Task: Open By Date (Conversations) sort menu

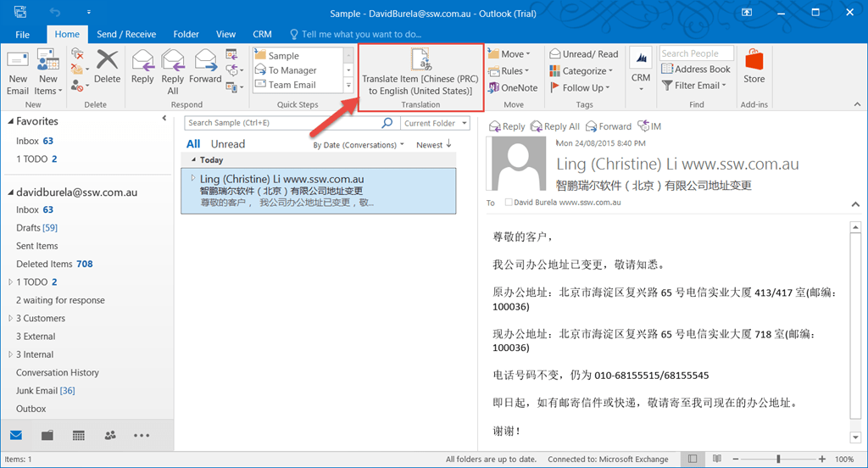Action: click(359, 145)
